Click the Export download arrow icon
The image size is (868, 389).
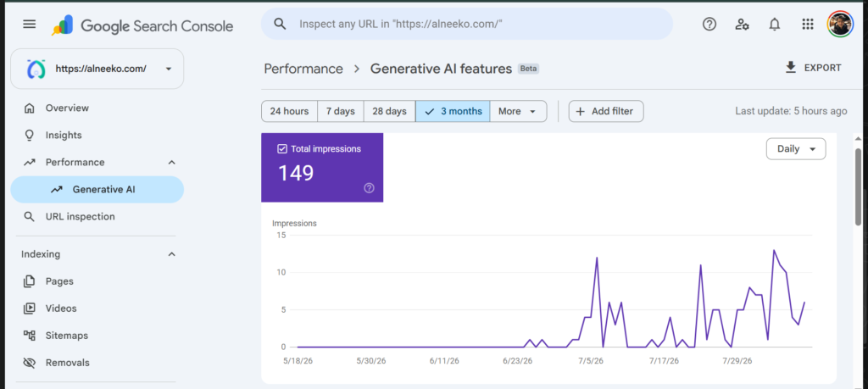pyautogui.click(x=791, y=68)
